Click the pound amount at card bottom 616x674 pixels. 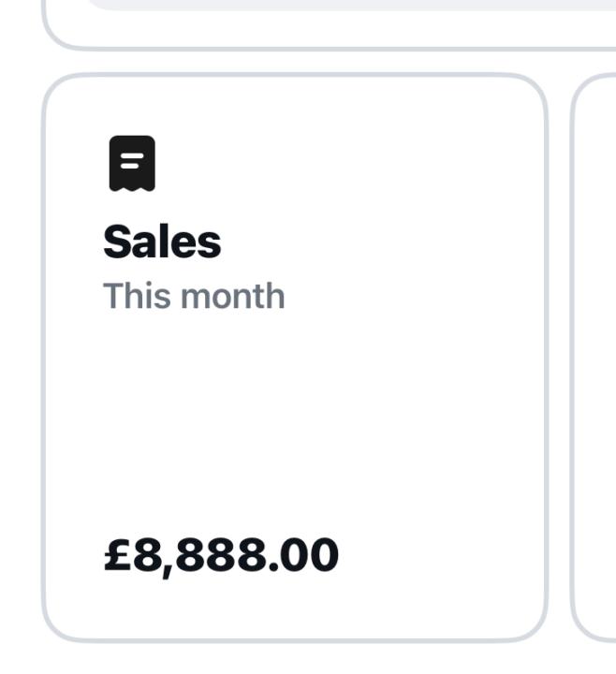point(221,555)
